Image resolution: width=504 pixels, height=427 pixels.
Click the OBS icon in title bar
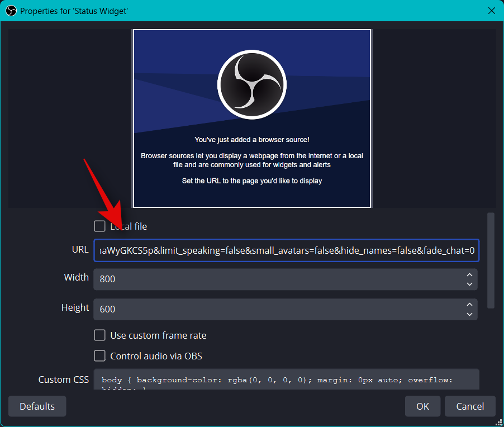11,11
